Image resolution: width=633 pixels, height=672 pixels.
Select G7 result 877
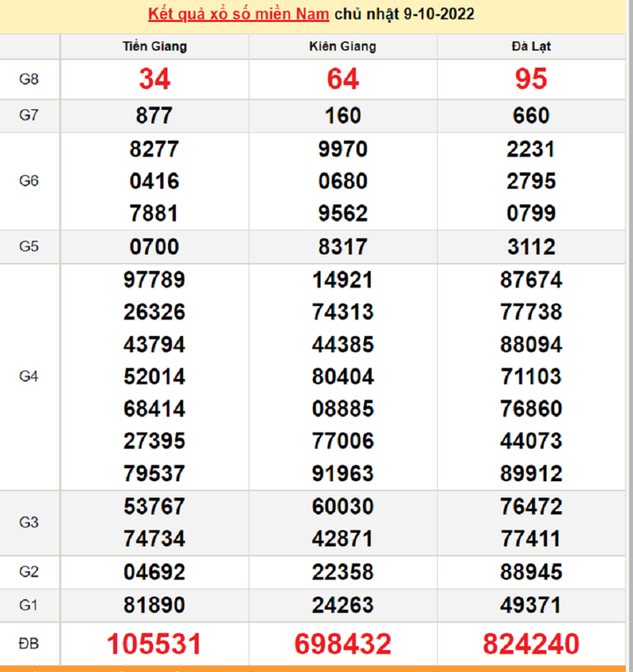point(154,116)
